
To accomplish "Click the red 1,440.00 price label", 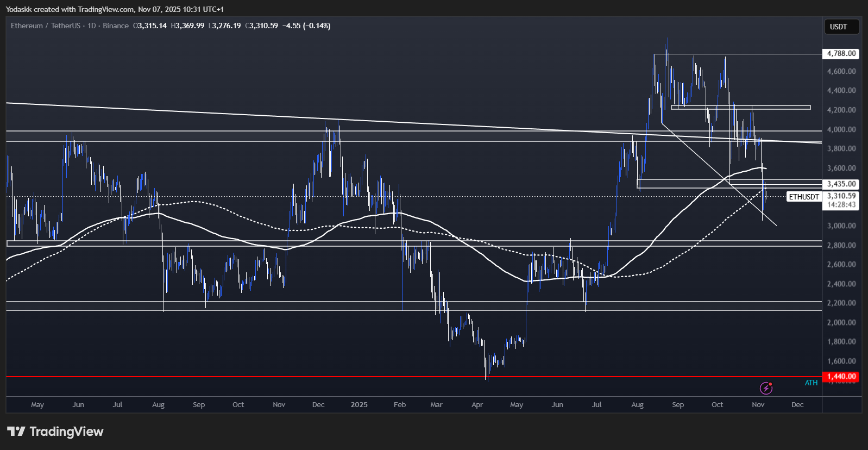I will (x=841, y=376).
